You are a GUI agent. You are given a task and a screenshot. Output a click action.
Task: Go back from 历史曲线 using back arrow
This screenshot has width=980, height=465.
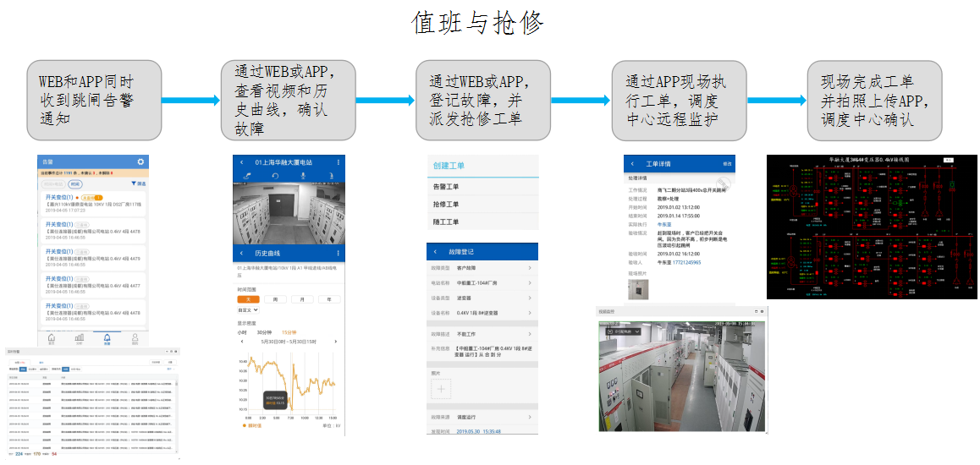click(x=240, y=253)
